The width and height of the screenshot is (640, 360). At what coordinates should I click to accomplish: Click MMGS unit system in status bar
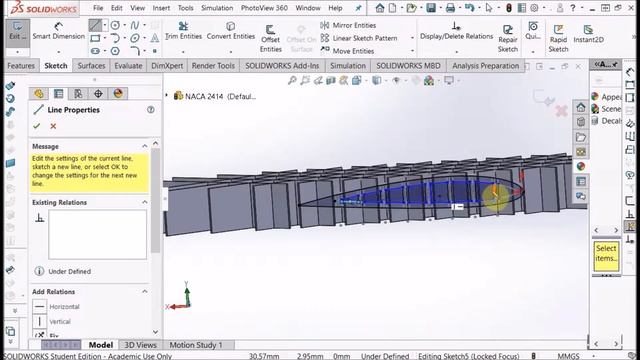[568, 356]
